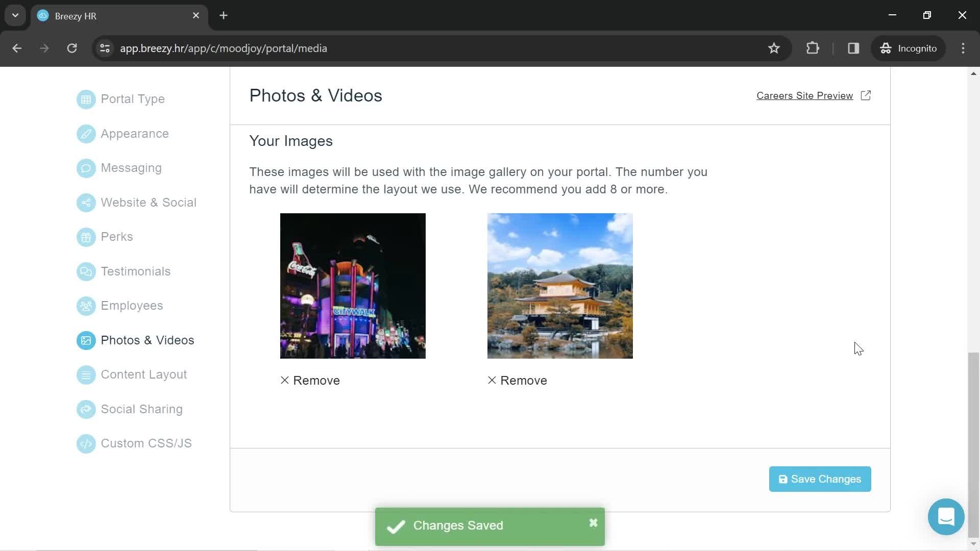
Task: Click the Content Layout icon in sidebar
Action: (x=85, y=374)
